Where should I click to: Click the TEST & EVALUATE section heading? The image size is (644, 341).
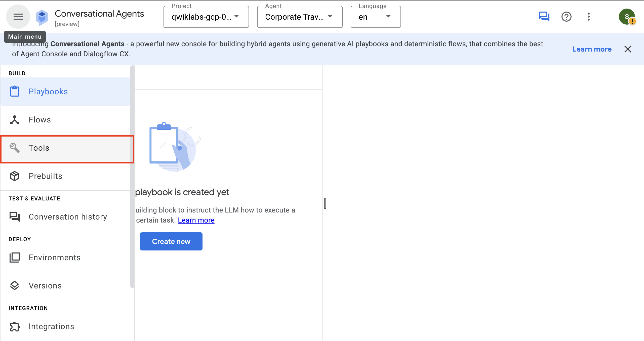click(34, 198)
